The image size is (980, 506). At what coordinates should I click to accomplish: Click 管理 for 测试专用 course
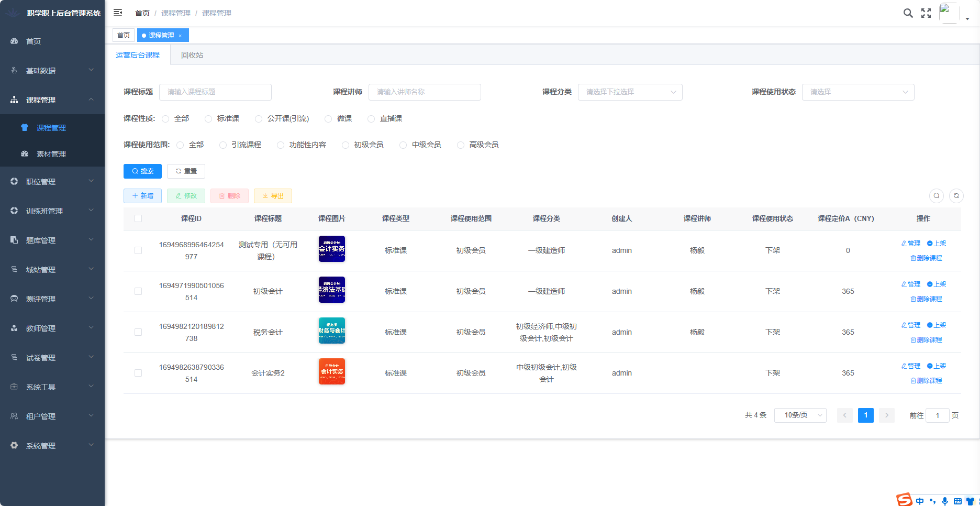(911, 244)
